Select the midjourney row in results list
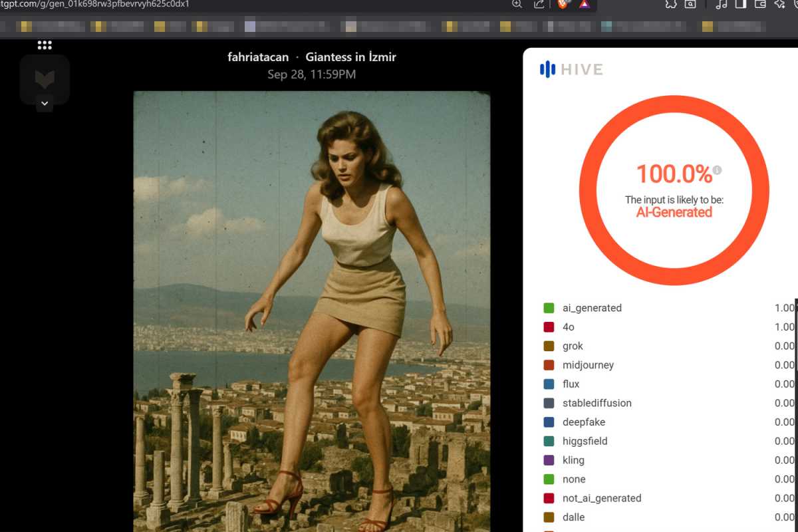This screenshot has width=798, height=532. (x=588, y=365)
